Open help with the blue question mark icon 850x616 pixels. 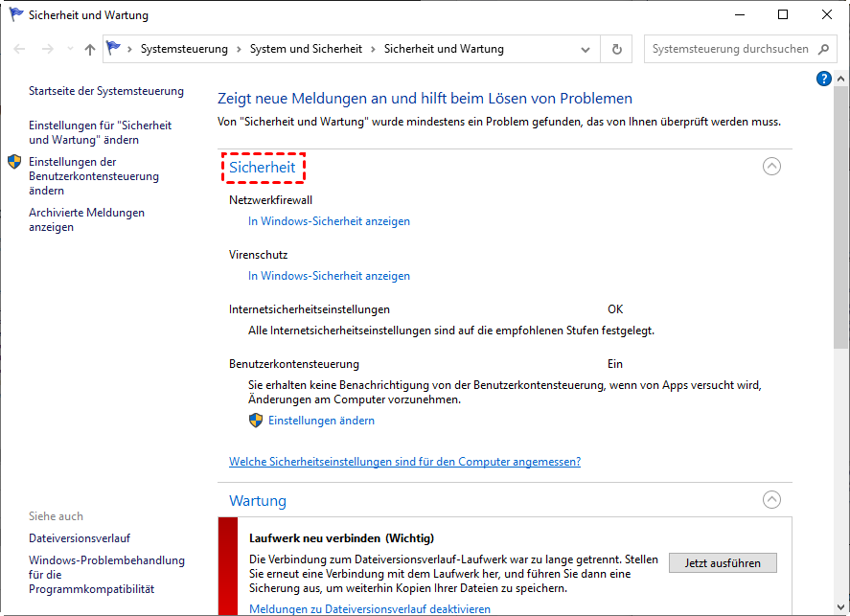pyautogui.click(x=823, y=80)
